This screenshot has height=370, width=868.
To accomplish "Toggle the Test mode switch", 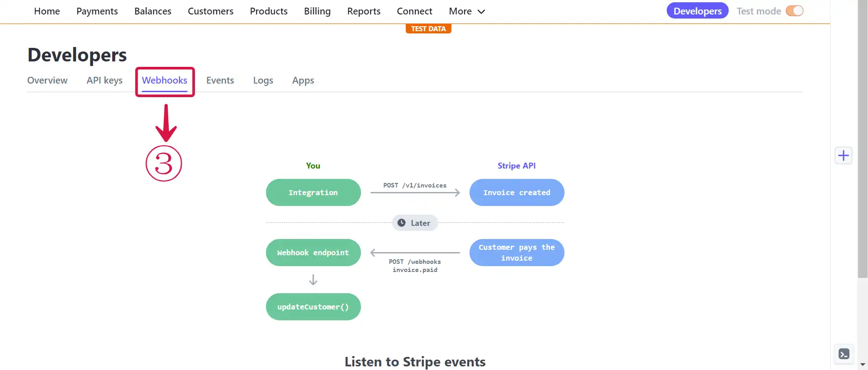I will (x=794, y=11).
